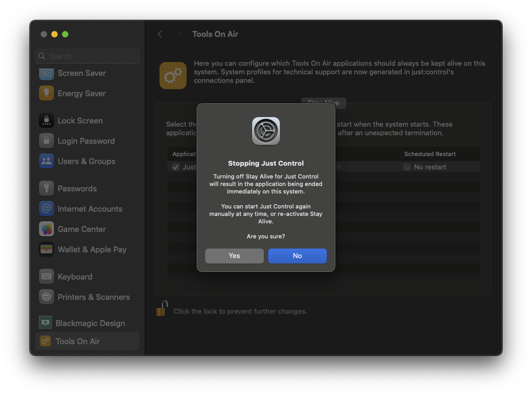
Task: Click the Tools On Air window title
Action: click(215, 34)
